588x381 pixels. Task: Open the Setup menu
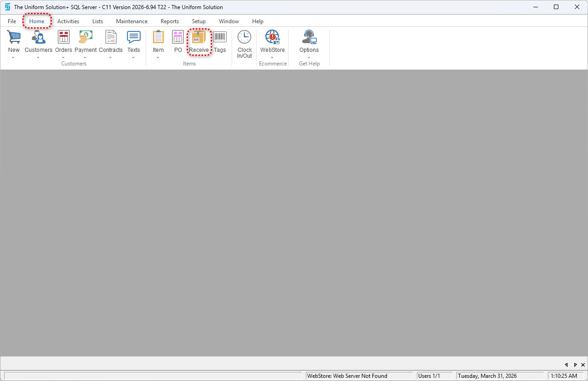tap(198, 21)
